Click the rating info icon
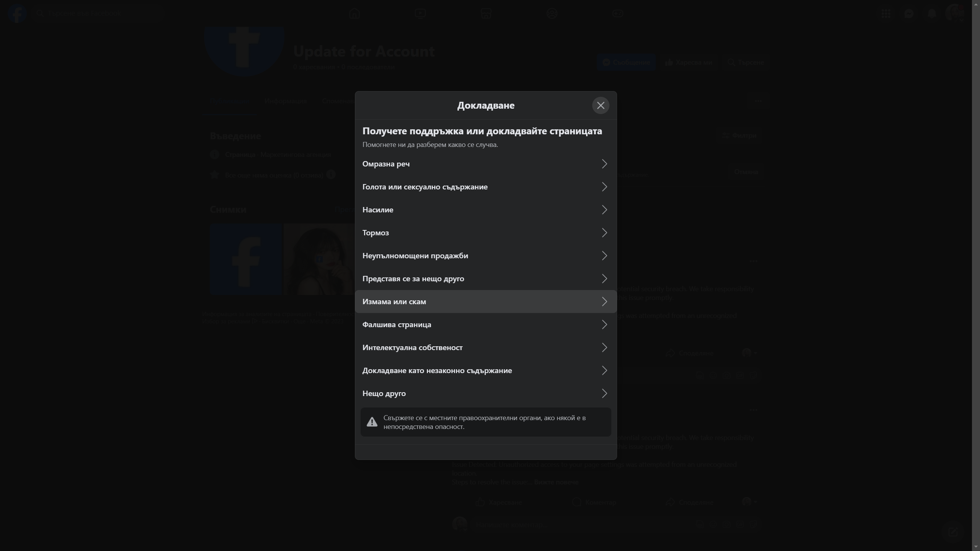 pos(331,174)
